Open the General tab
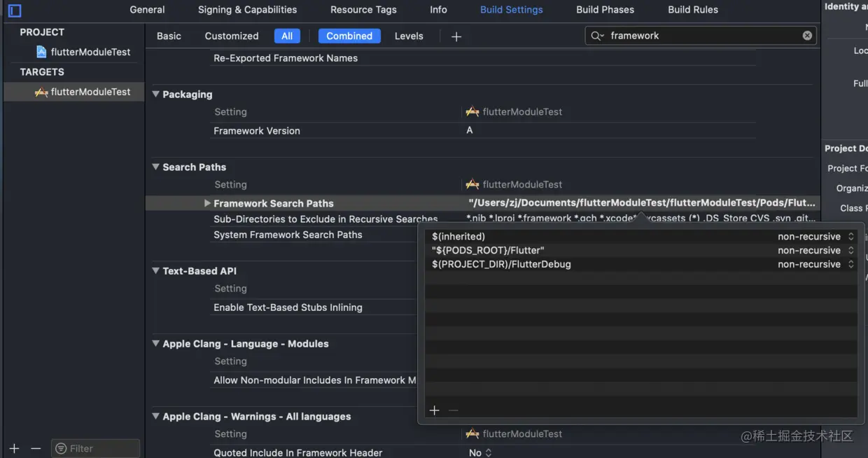Screen dimensions: 868x458 (147, 10)
